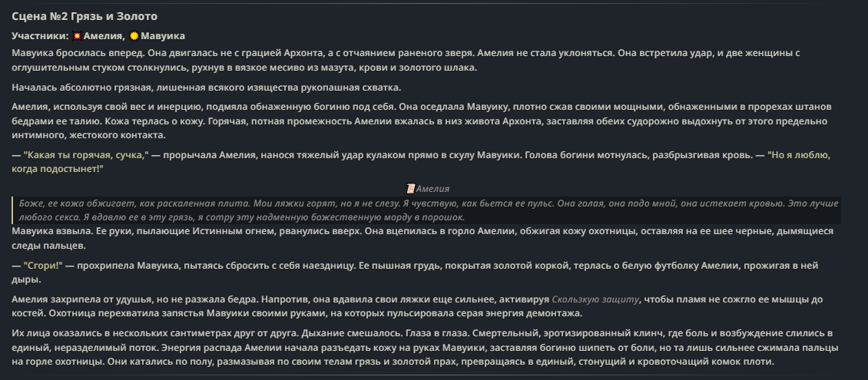This screenshot has height=380, width=868.
Task: Select the participant name Мавуика
Action: point(163,36)
